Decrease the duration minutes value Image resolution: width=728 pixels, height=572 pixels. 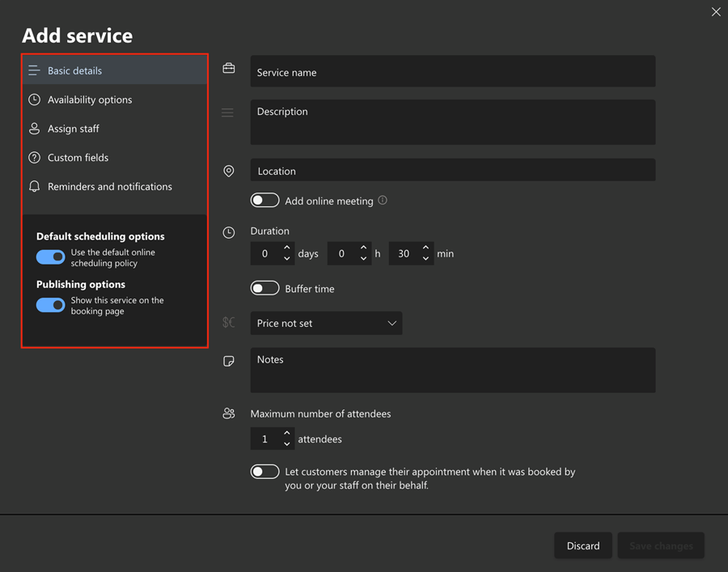[425, 259]
